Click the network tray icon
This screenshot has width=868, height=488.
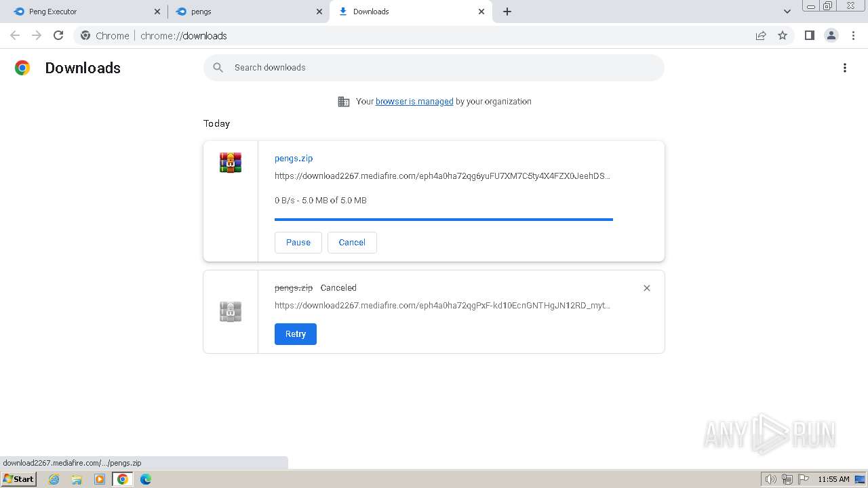[787, 479]
